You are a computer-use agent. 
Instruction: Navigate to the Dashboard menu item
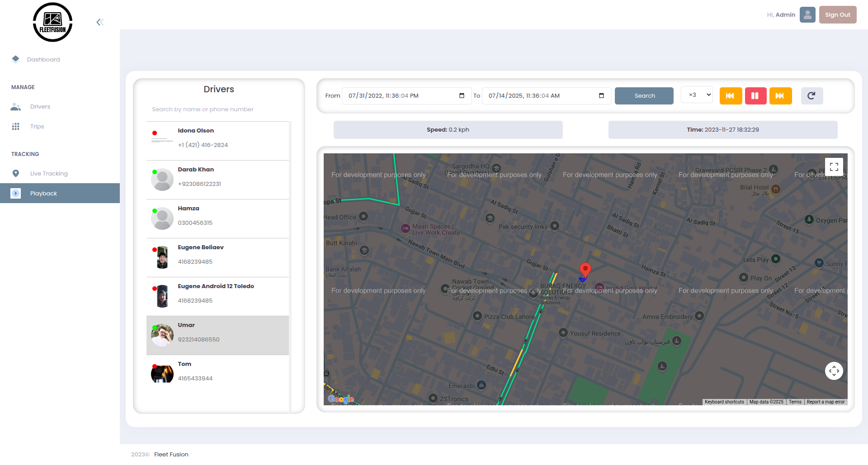[43, 59]
